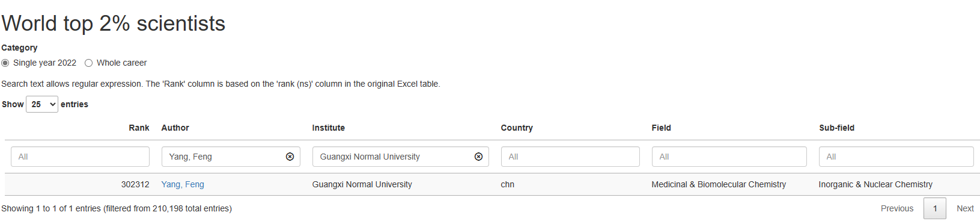Image resolution: width=980 pixels, height=221 pixels.
Task: Select page 1 in pagination
Action: (x=935, y=208)
